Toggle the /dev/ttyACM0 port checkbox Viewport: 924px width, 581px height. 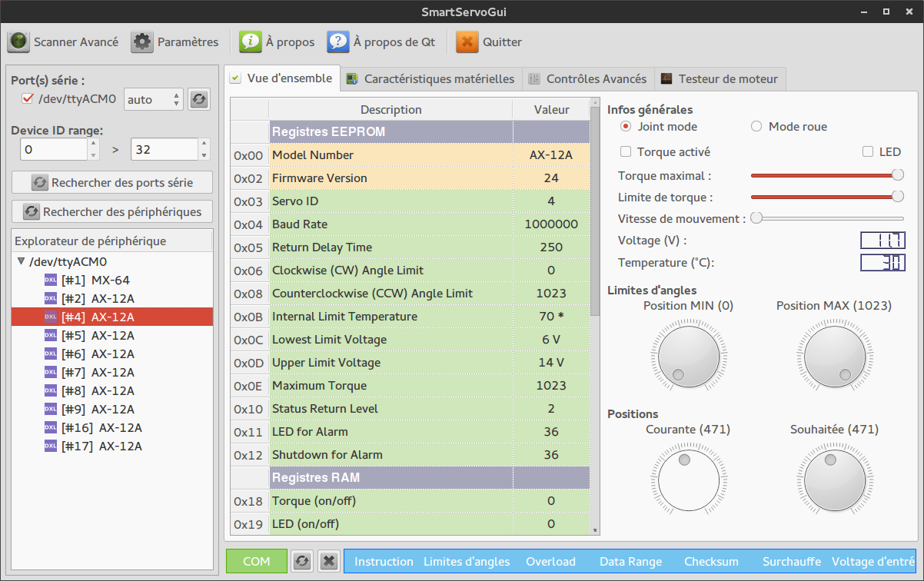[28, 98]
